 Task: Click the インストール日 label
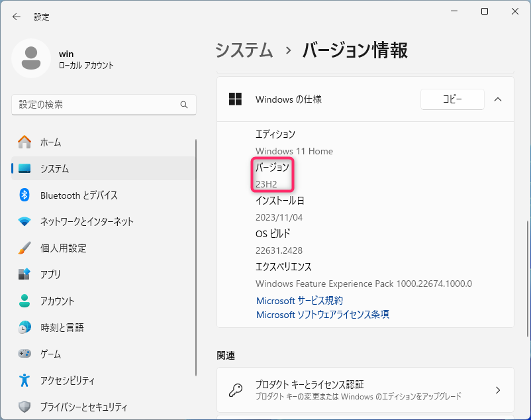(x=279, y=201)
